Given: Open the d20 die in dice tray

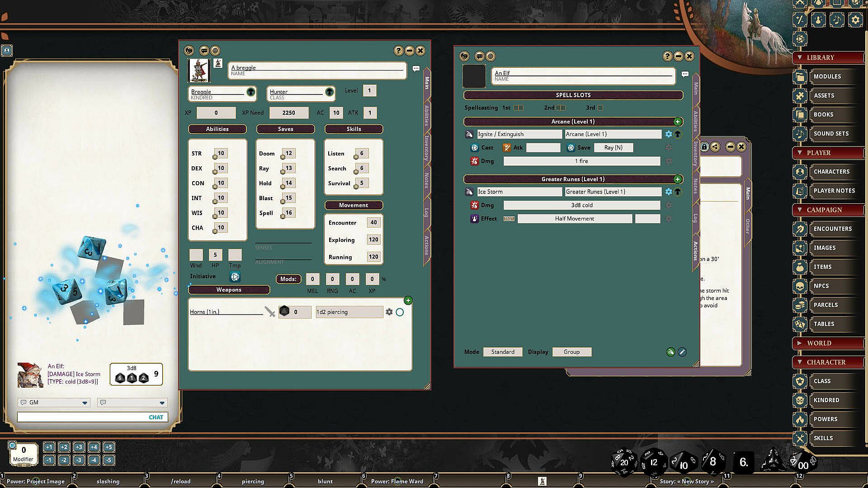Looking at the screenshot, I should pos(624,462).
